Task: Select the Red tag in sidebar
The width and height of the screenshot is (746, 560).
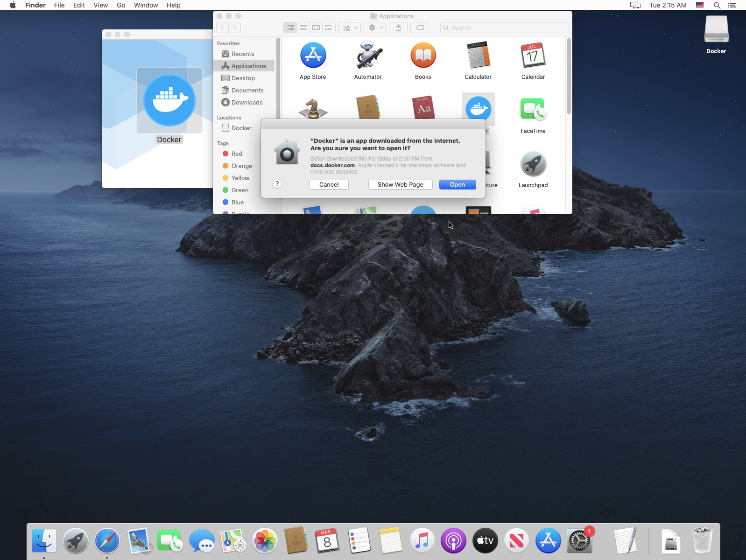Action: [237, 154]
